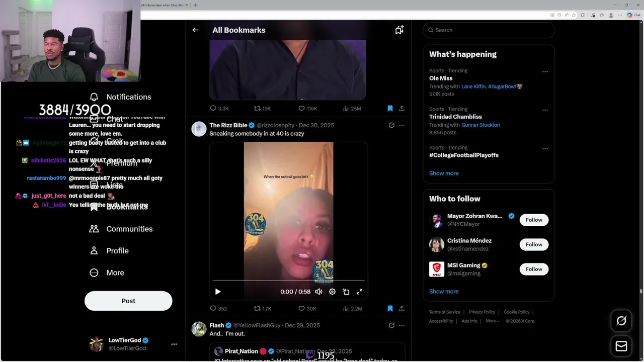The width and height of the screenshot is (644, 362).
Task: Seek on the video progress bar
Action: (289, 281)
